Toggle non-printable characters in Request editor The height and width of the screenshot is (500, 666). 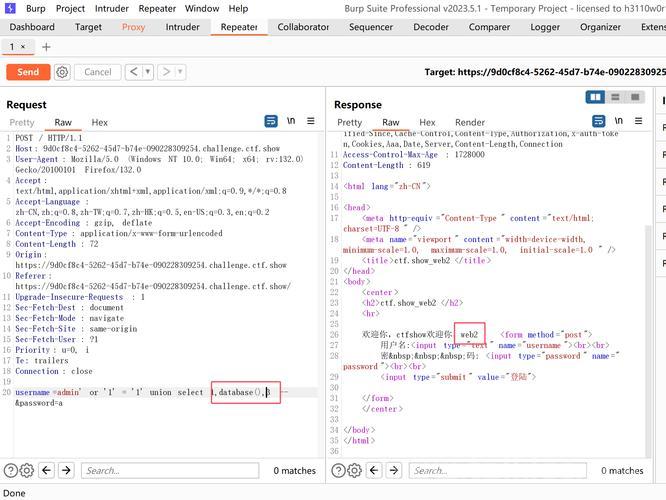pos(291,121)
